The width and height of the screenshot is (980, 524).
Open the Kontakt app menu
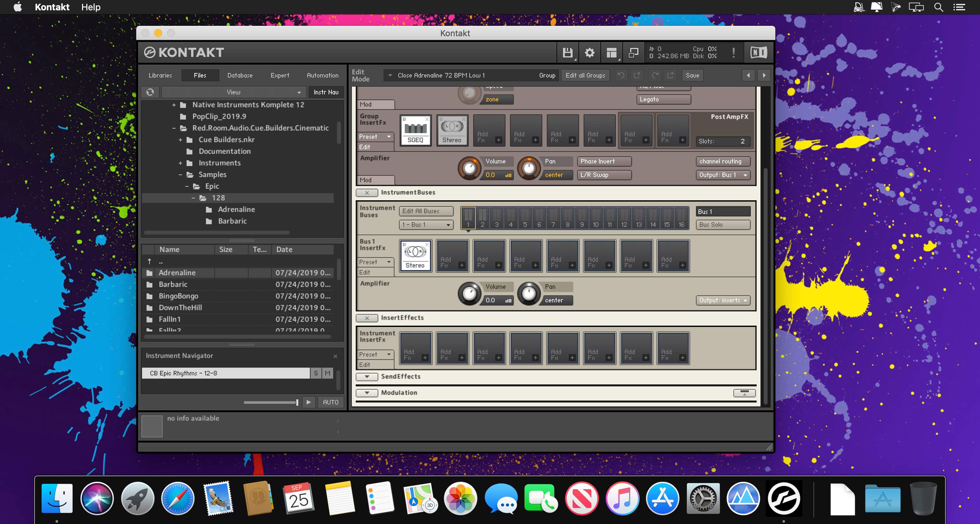(52, 7)
